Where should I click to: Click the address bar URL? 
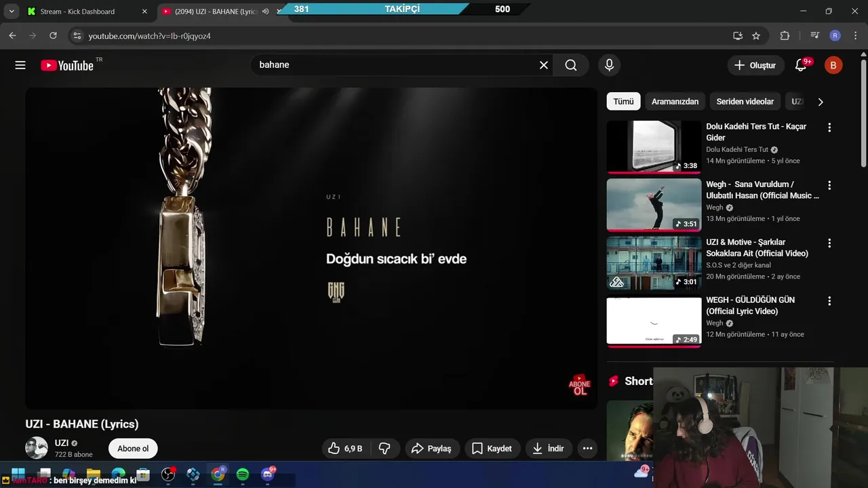click(149, 36)
